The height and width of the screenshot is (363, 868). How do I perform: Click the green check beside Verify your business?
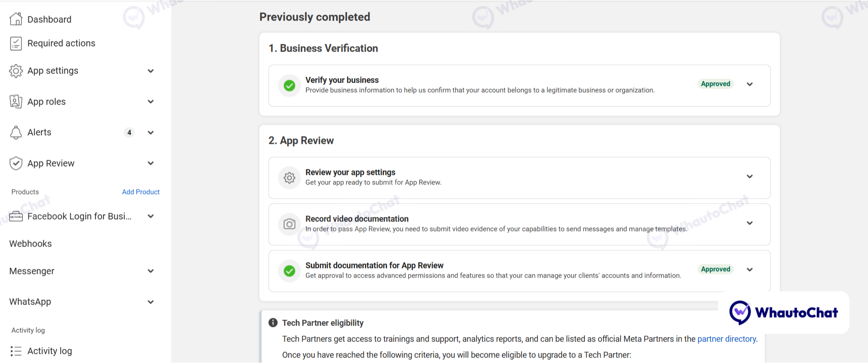[289, 85]
